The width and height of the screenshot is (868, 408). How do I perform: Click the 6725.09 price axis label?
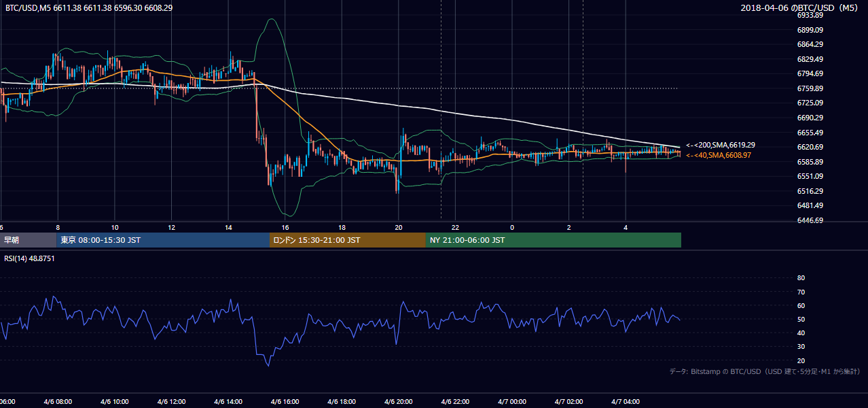coord(810,103)
